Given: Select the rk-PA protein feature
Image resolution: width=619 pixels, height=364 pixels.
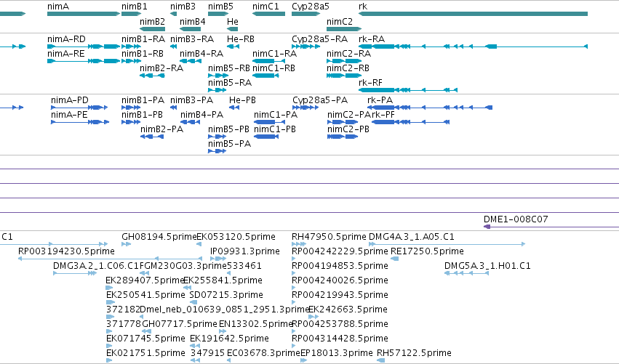Looking at the screenshot, I should (430, 108).
